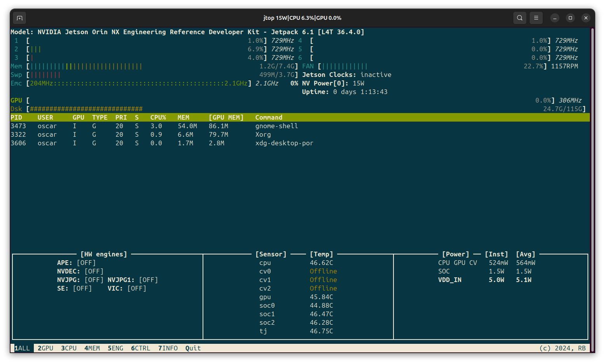Click the NVDEC: [OFF] engine entry
This screenshot has height=364, width=605.
pos(80,271)
